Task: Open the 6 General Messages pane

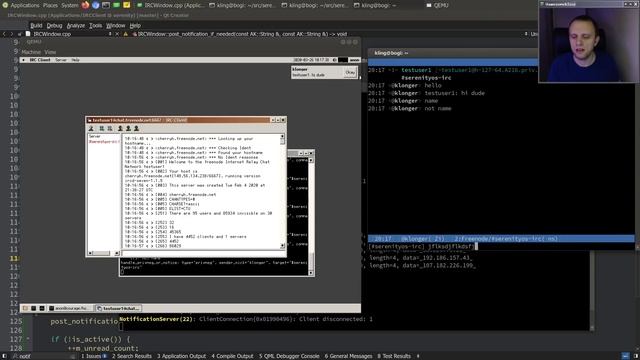Action: 348,356
